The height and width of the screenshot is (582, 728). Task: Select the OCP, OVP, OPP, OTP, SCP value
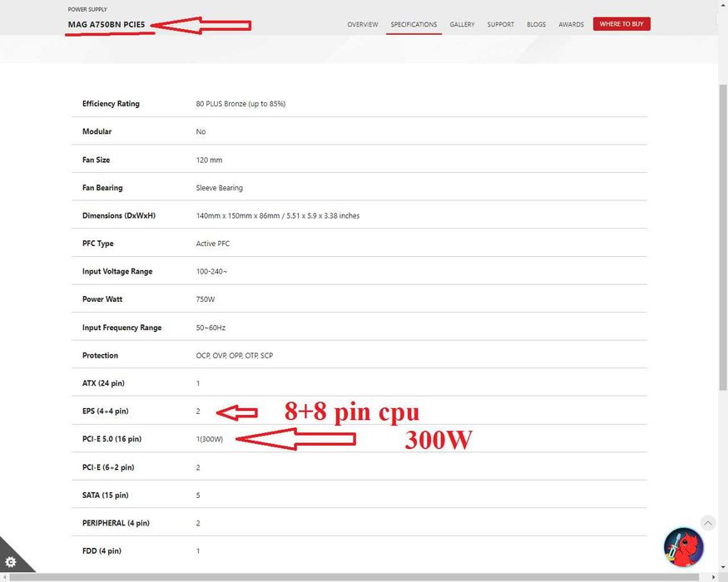tap(235, 356)
